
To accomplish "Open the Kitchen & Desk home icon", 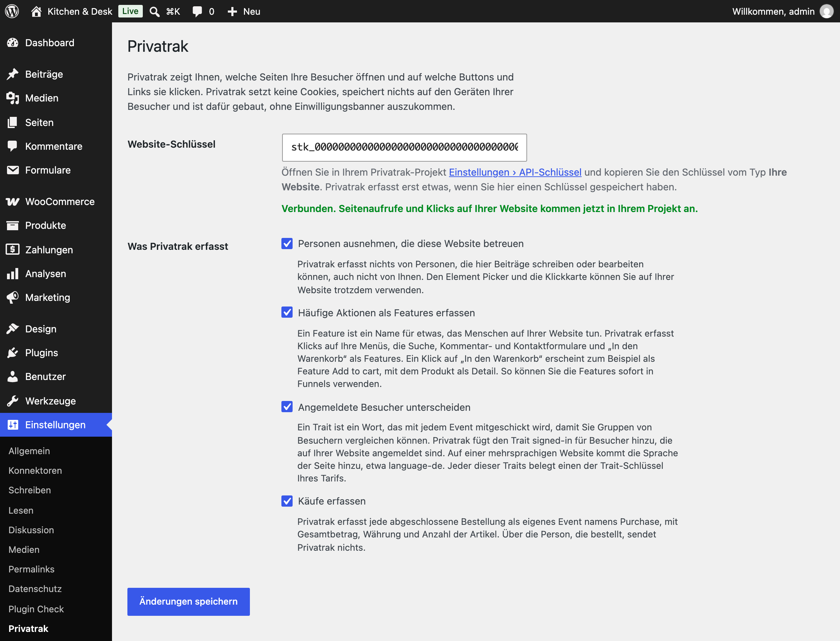I will [36, 11].
